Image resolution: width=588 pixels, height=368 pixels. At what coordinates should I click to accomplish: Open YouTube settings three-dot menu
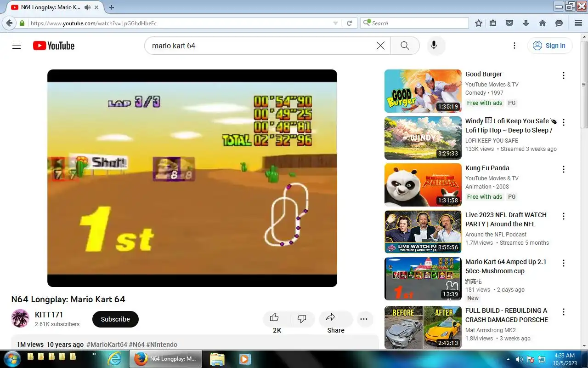tap(514, 46)
